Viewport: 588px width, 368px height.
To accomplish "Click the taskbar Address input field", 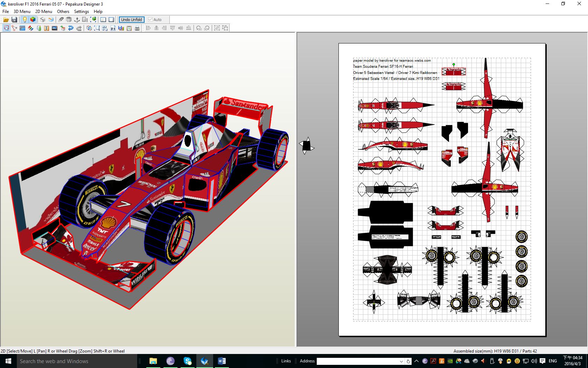I will (357, 361).
